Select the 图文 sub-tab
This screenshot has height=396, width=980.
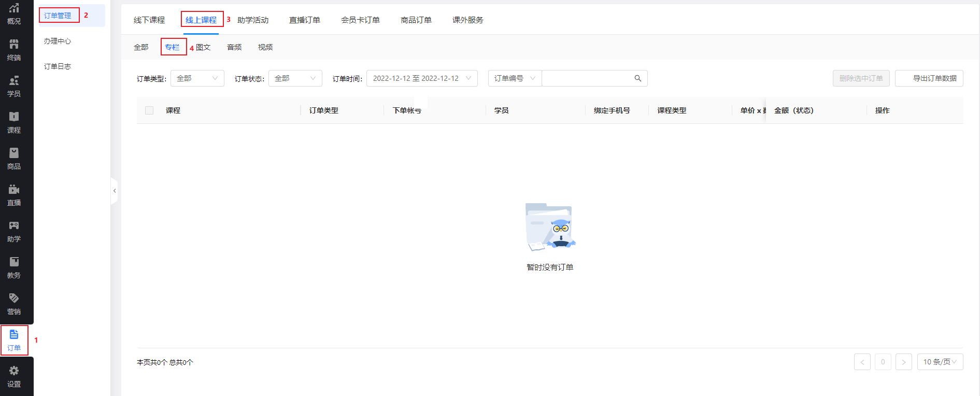point(203,47)
